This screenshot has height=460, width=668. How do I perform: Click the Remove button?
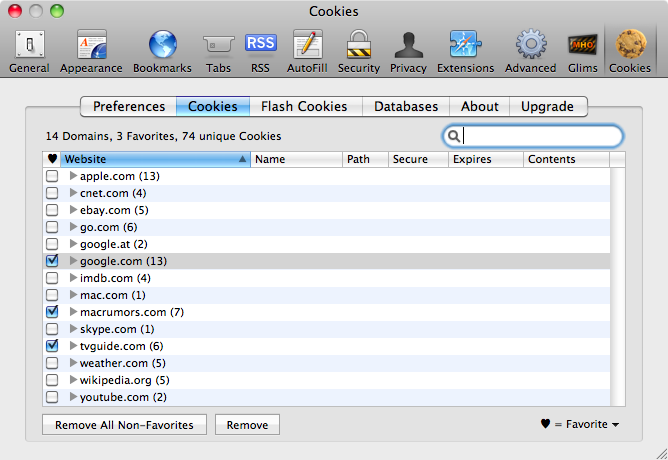pos(248,425)
